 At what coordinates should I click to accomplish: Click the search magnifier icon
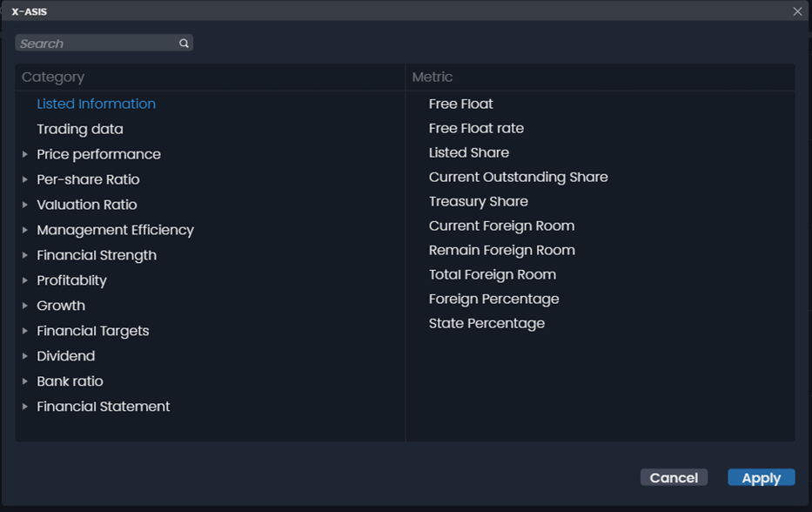tap(184, 44)
